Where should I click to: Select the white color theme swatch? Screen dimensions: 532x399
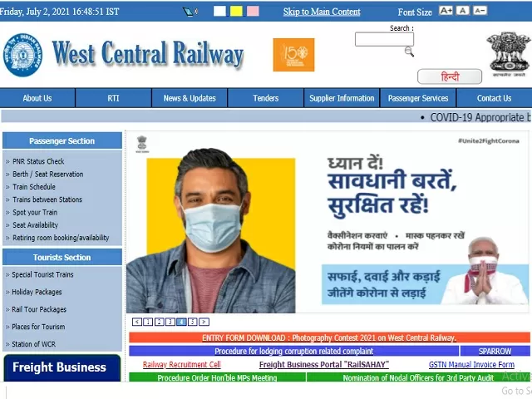click(219, 11)
